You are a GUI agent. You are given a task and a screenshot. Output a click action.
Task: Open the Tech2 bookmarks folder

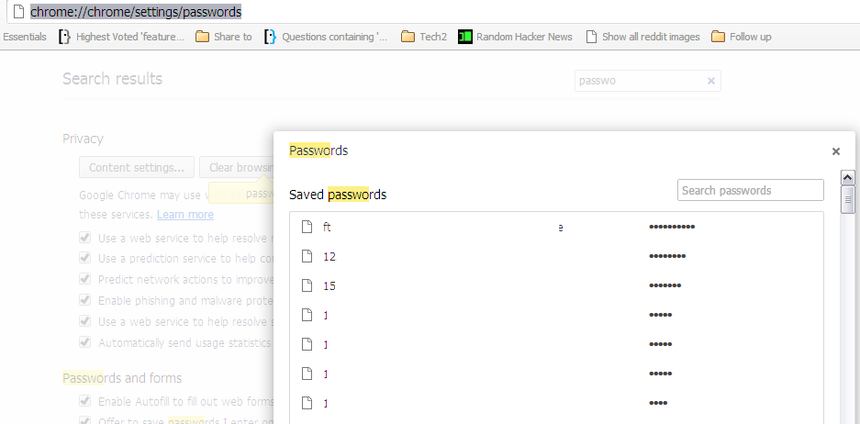coord(424,37)
